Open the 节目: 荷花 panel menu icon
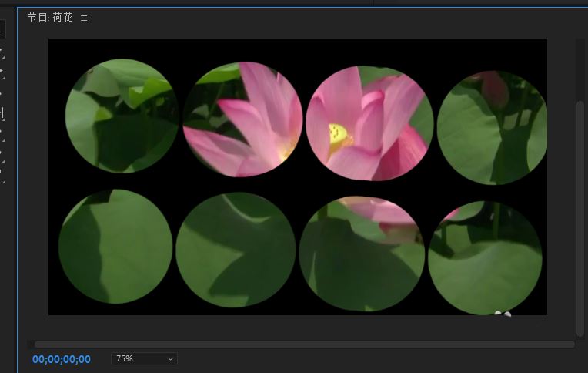 (x=84, y=18)
